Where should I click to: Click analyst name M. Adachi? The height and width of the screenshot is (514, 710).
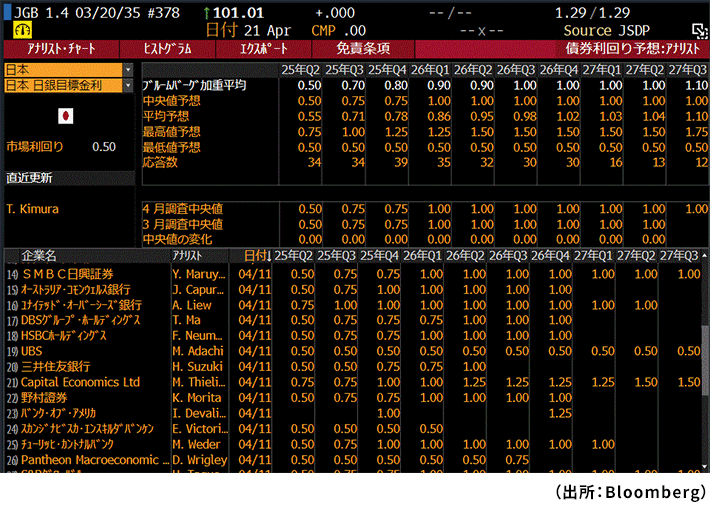pos(198,351)
